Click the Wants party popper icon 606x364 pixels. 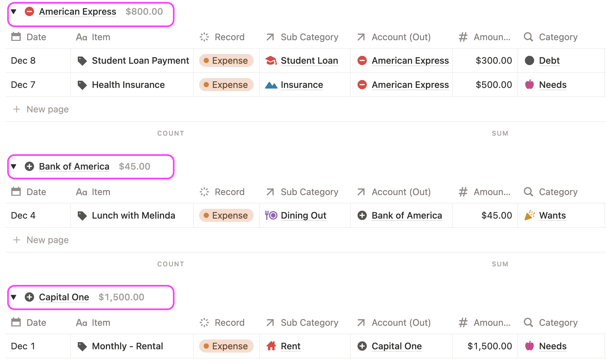coord(530,216)
